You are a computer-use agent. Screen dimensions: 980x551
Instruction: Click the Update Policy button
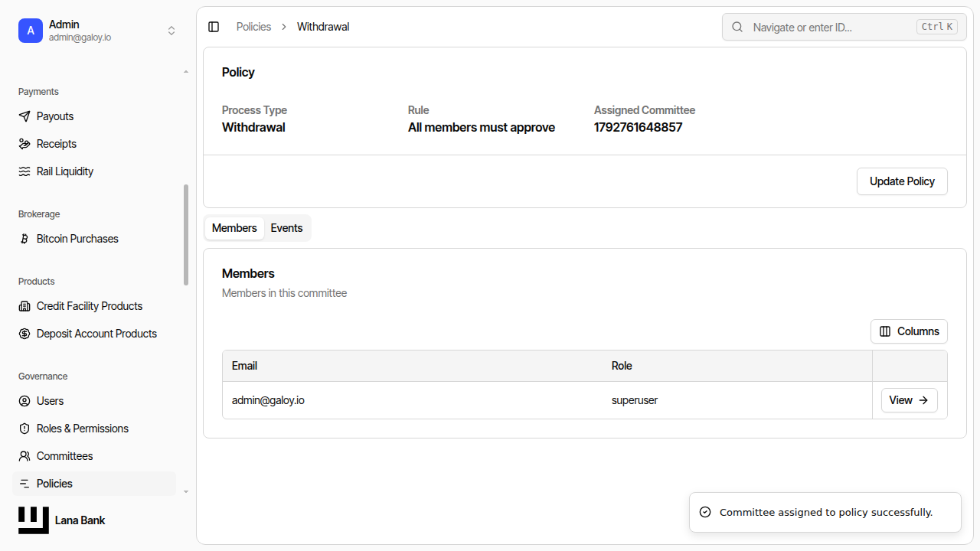click(x=902, y=181)
